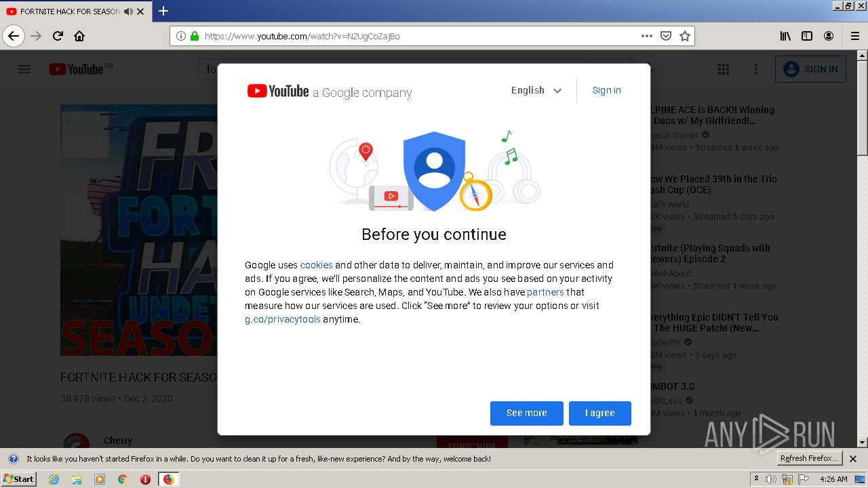868x488 pixels.
Task: Click the Firefox taskbar button
Action: coord(168,479)
